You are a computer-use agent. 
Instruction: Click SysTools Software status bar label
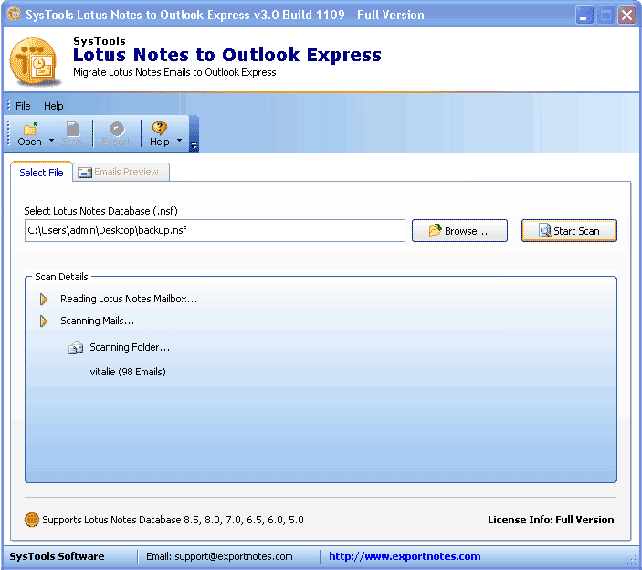(57, 556)
